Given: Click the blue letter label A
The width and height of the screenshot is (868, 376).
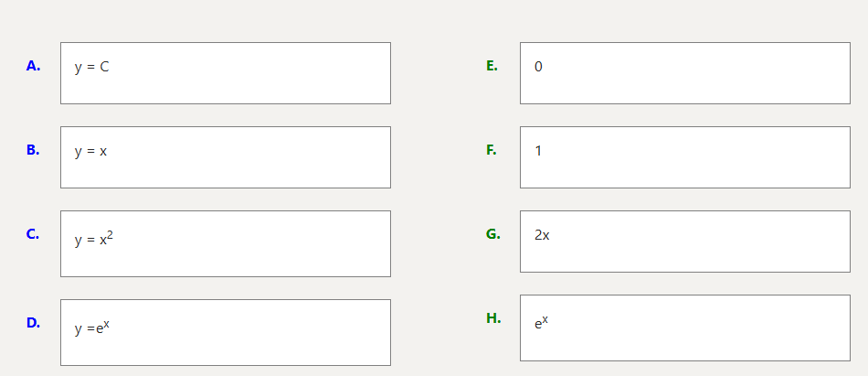Looking at the screenshot, I should (33, 66).
